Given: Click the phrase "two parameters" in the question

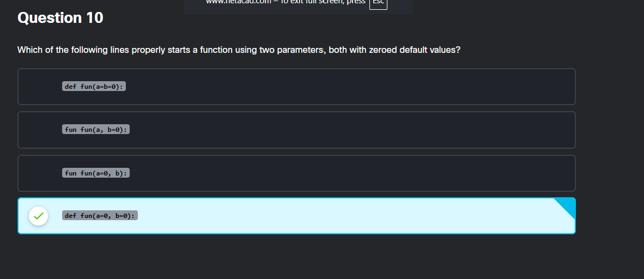Looking at the screenshot, I should click(x=293, y=50).
